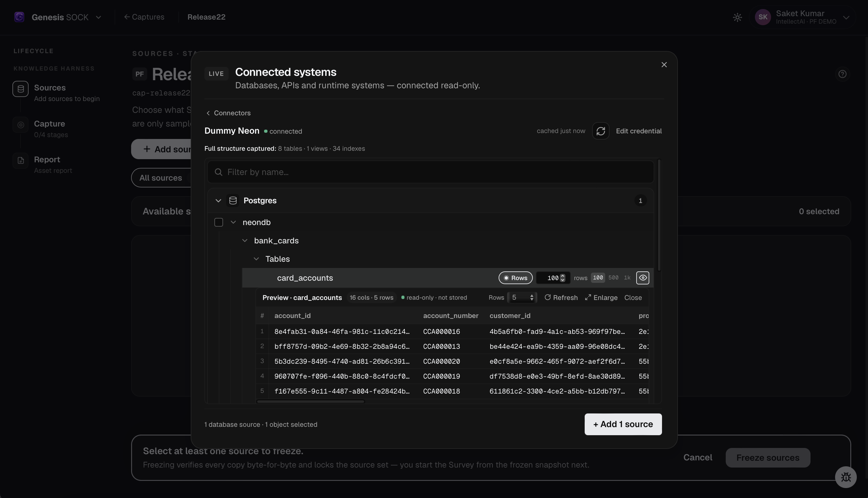Open the help question mark icon

pos(842,74)
